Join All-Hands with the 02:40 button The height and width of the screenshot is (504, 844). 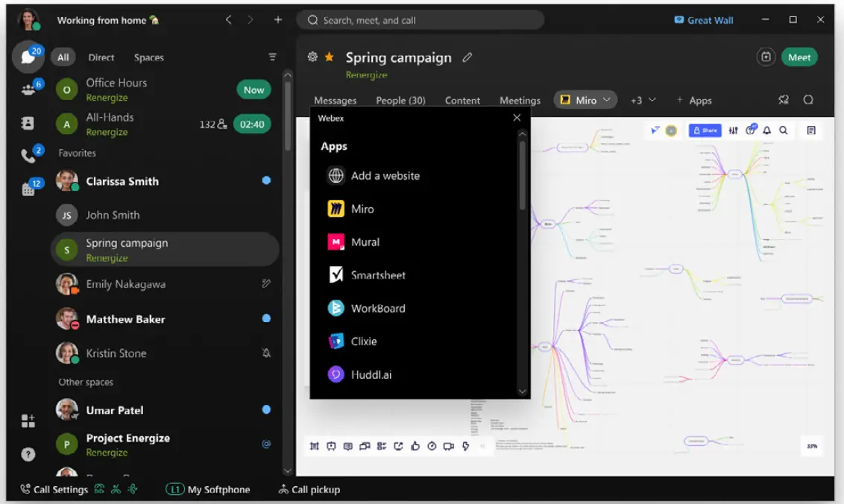click(x=252, y=125)
